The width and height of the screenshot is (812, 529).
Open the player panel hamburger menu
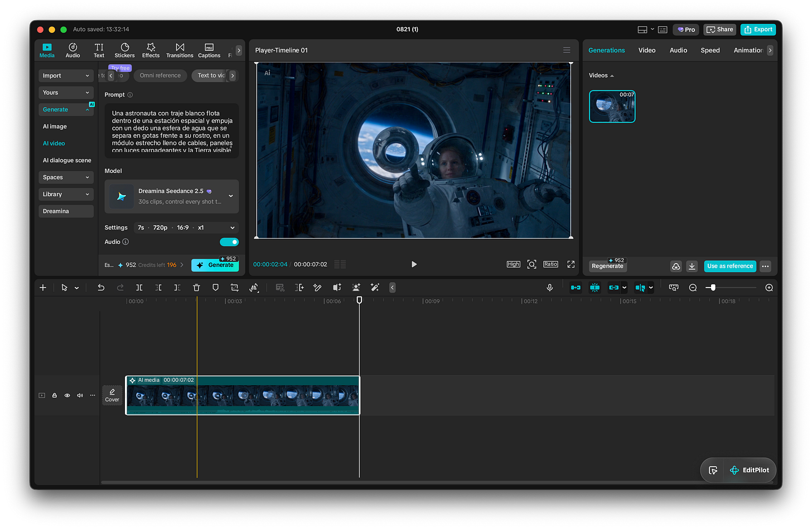(567, 50)
